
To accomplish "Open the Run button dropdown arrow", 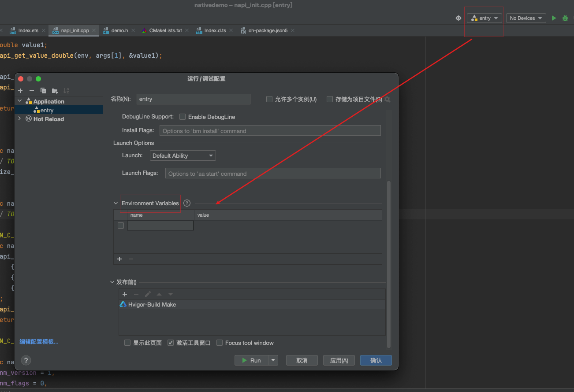I will click(274, 360).
